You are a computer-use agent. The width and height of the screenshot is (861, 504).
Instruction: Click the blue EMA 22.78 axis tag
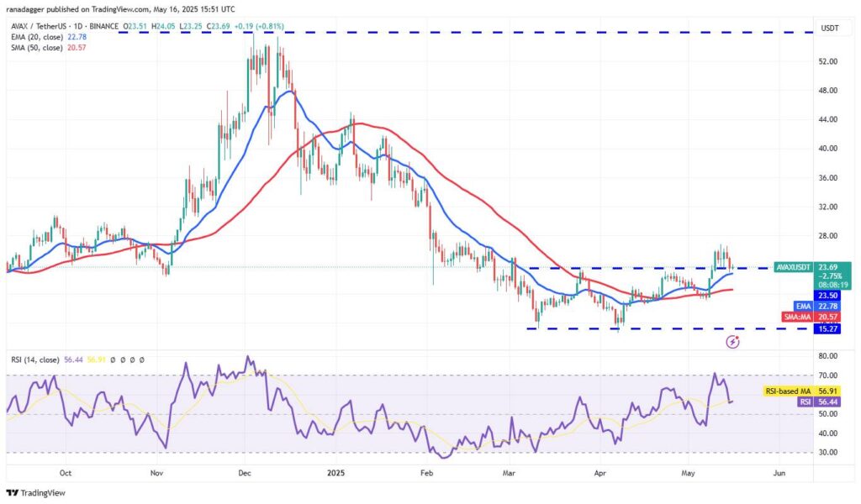point(816,306)
